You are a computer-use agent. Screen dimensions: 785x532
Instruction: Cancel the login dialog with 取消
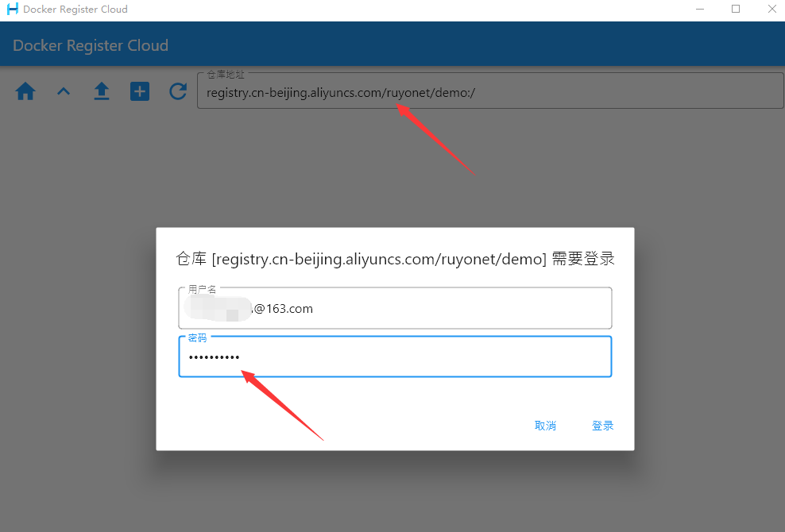pyautogui.click(x=545, y=426)
